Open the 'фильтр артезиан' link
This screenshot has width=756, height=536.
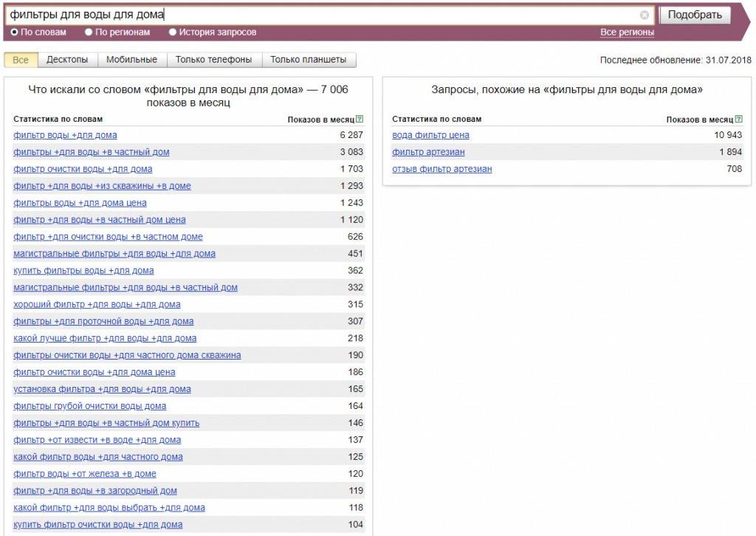(429, 152)
